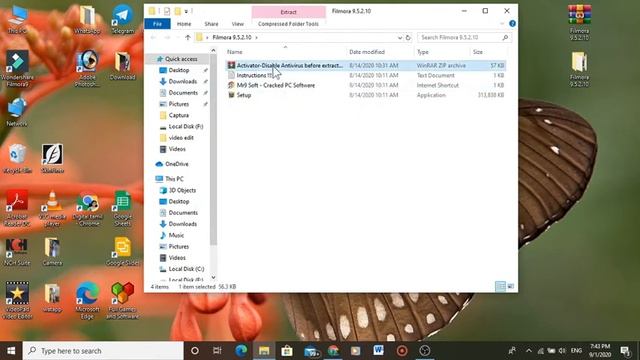The width and height of the screenshot is (640, 360).
Task: Refresh the current folder
Action: 408,38
